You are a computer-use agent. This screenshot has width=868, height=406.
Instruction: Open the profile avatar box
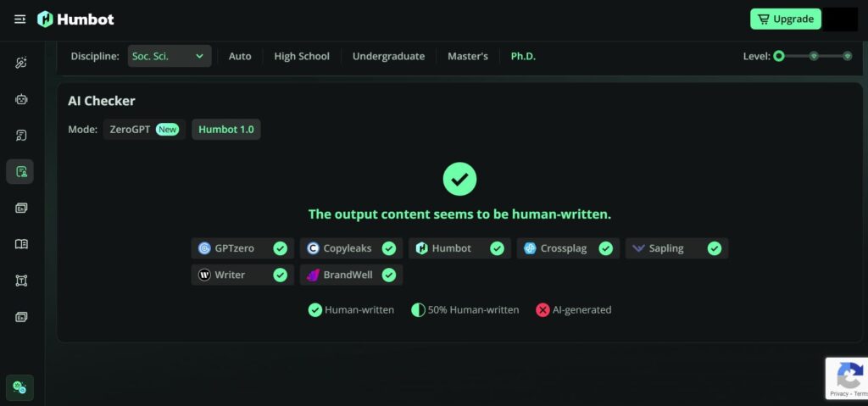point(840,19)
